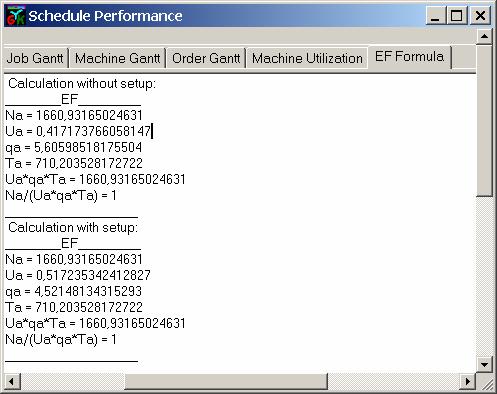Viewport: 497px width, 394px height.
Task: Click the 'Ua = 0,417173766058147' line
Action: point(78,131)
